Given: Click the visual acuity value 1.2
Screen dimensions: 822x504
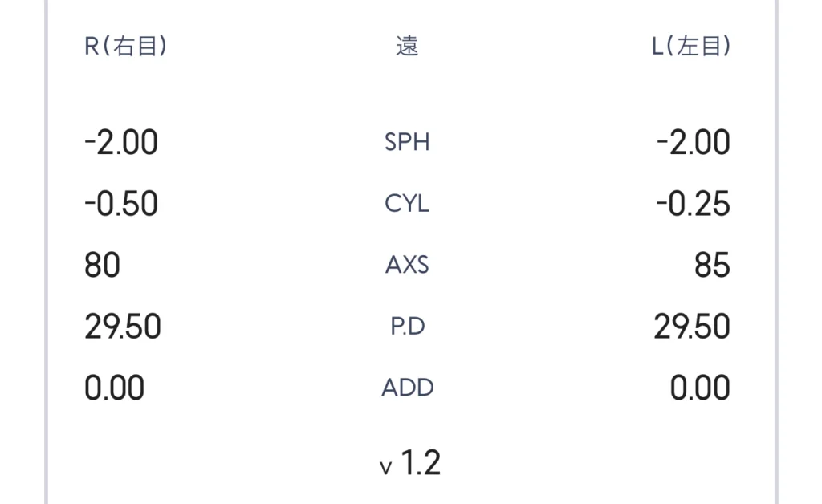Looking at the screenshot, I should 421,463.
